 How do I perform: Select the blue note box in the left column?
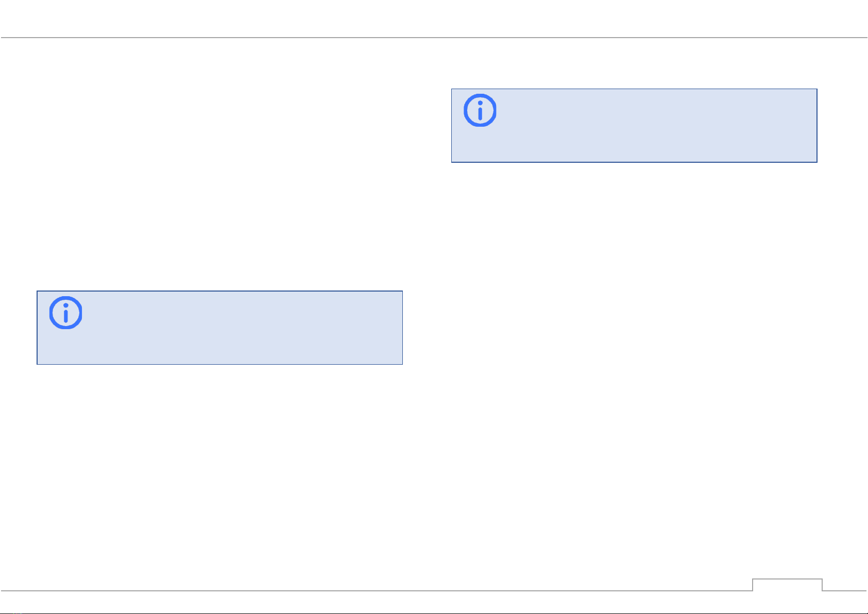(x=219, y=328)
